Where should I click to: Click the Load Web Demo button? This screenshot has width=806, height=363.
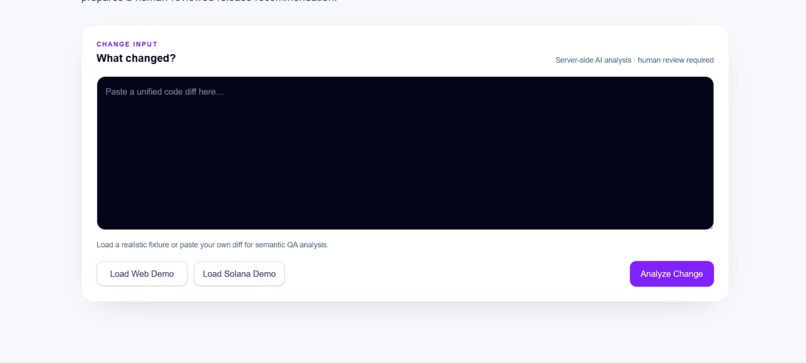pos(142,274)
